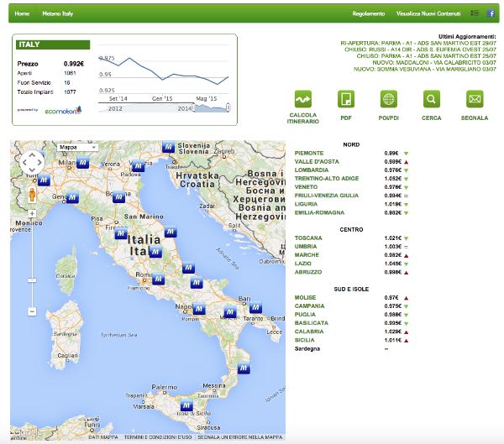504x444 pixels.
Task: Select the Toscana region link
Action: [308, 238]
